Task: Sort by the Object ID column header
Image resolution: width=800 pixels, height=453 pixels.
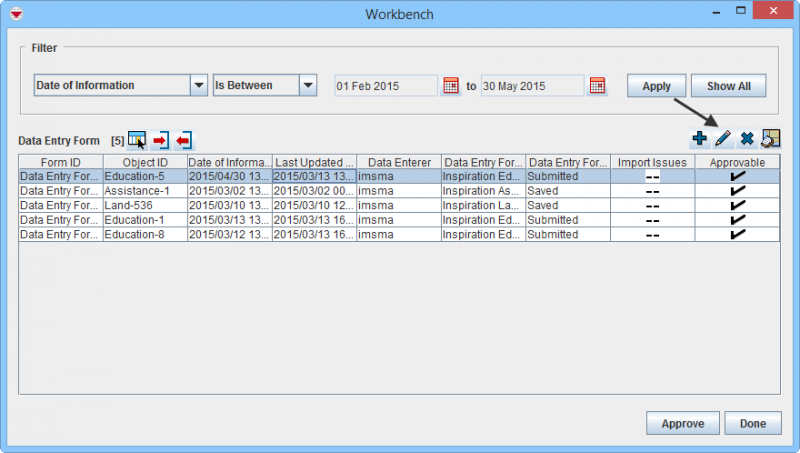Action: [x=144, y=161]
